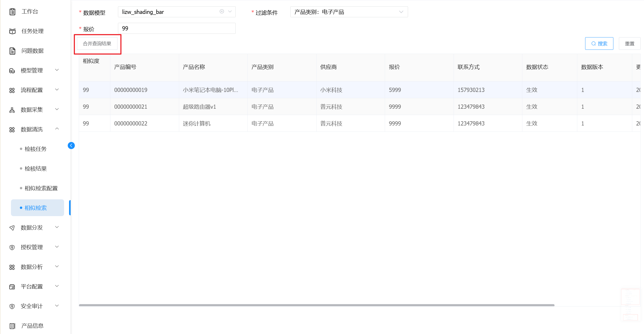Open the 数据模型 dropdown arrow
The image size is (644, 334).
tap(230, 12)
